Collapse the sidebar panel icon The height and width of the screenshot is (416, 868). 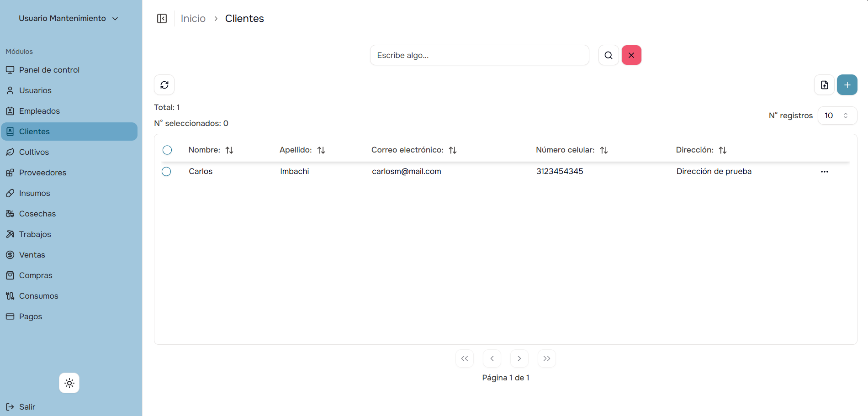[x=162, y=18]
